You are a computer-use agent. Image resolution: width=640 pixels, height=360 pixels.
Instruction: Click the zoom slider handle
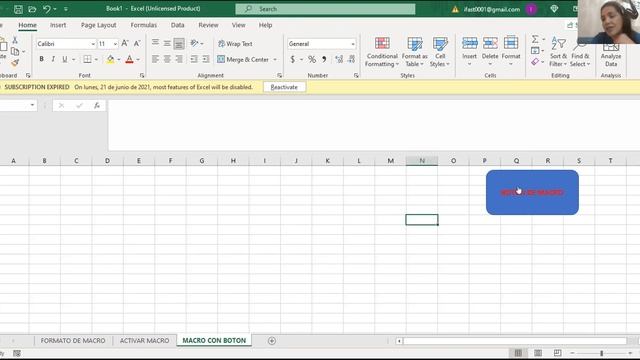(601, 353)
